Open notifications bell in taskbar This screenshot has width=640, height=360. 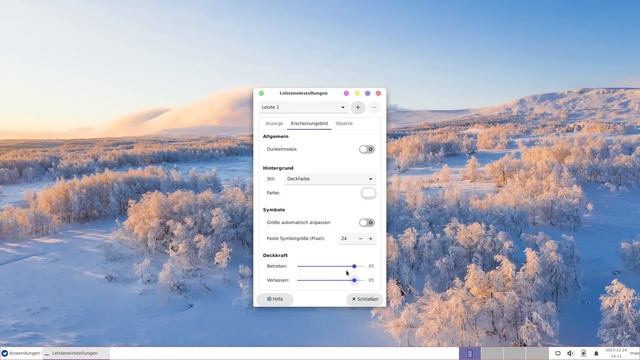click(x=596, y=353)
